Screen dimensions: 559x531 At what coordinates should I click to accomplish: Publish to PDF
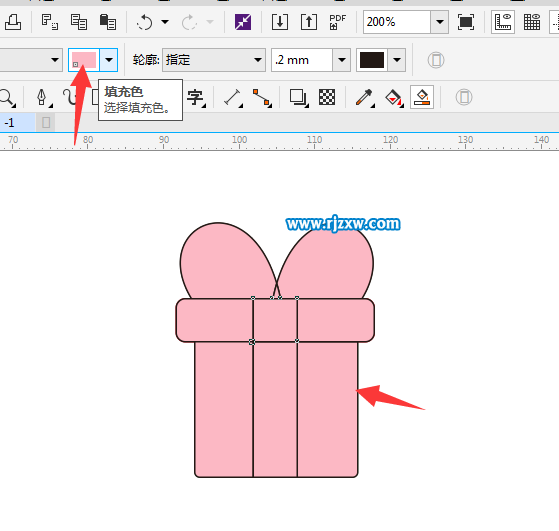[338, 22]
